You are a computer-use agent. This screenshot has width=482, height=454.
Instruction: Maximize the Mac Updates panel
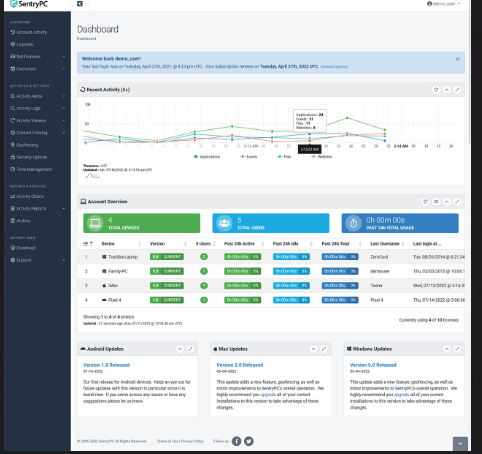[x=324, y=349]
